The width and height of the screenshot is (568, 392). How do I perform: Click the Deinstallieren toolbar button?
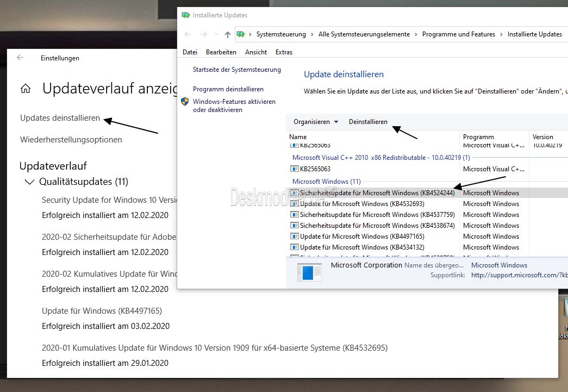(368, 122)
